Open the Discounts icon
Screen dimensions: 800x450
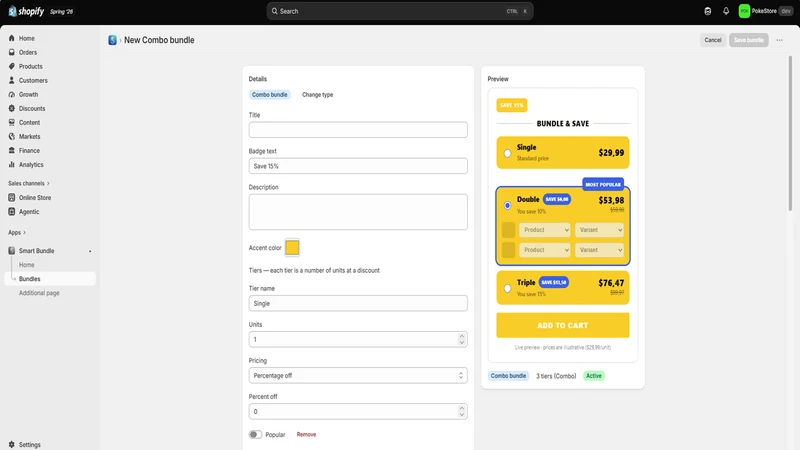click(x=12, y=108)
